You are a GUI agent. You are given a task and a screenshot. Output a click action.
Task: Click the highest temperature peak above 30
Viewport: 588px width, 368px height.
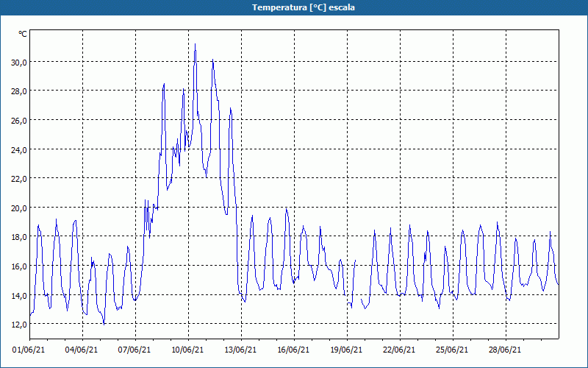click(195, 44)
